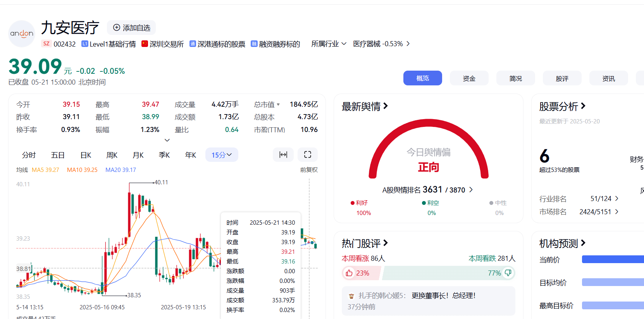Click the 深圳交易所 exchange label

click(x=167, y=44)
